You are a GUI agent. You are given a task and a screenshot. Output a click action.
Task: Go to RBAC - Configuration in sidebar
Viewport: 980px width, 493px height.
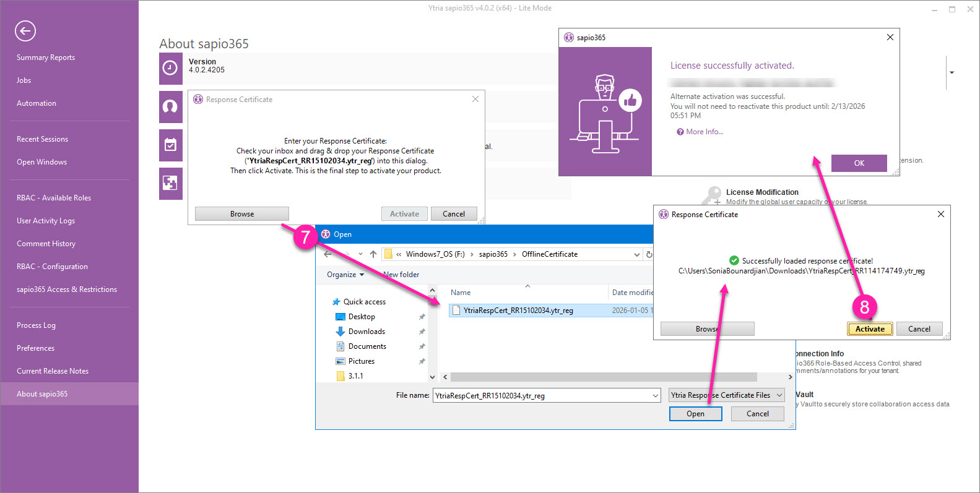52,267
